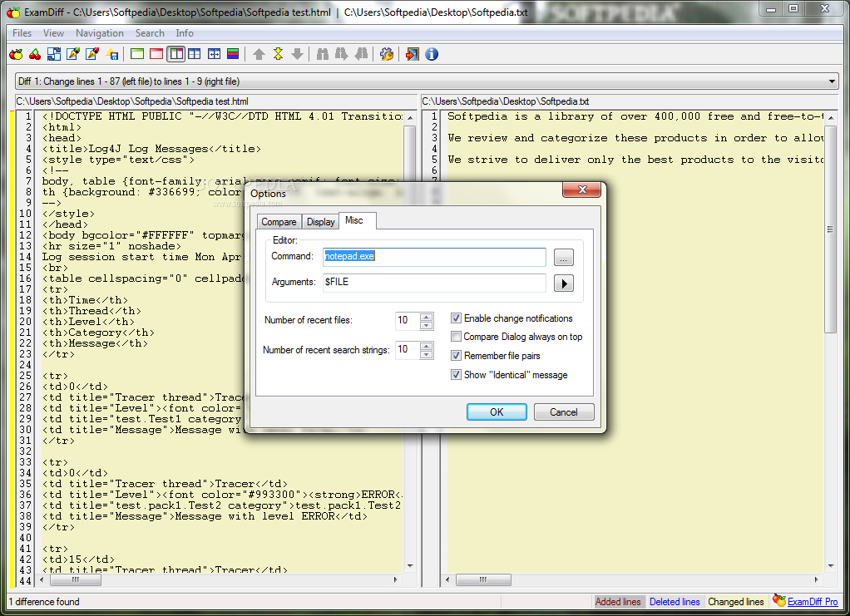Click the "1 difference found" status text
Image resolution: width=850 pixels, height=616 pixels.
coord(44,602)
